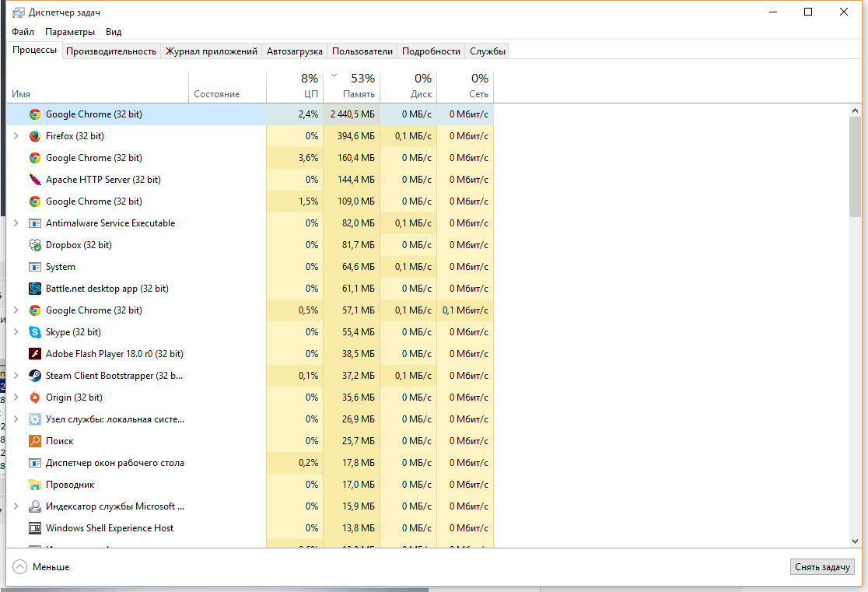Open the Автозагрузка tab

pos(295,51)
